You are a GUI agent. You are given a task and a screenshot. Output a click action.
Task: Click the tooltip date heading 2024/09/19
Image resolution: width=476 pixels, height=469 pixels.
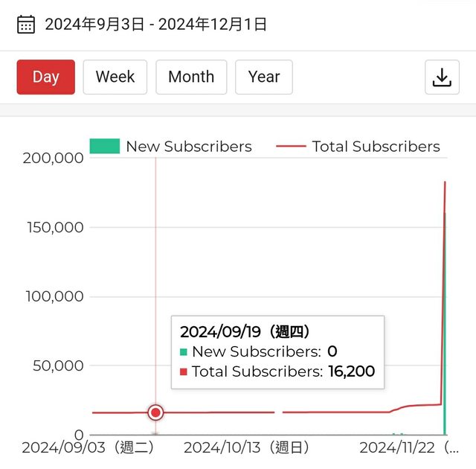(x=245, y=331)
